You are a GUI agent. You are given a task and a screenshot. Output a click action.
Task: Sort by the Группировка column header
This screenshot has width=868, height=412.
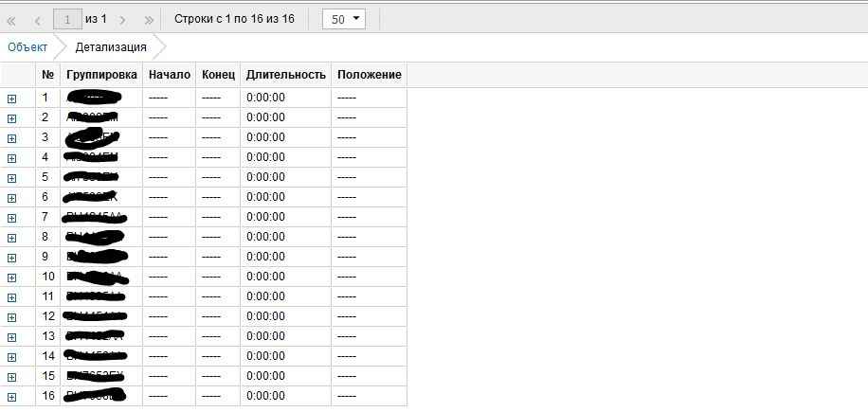(102, 75)
